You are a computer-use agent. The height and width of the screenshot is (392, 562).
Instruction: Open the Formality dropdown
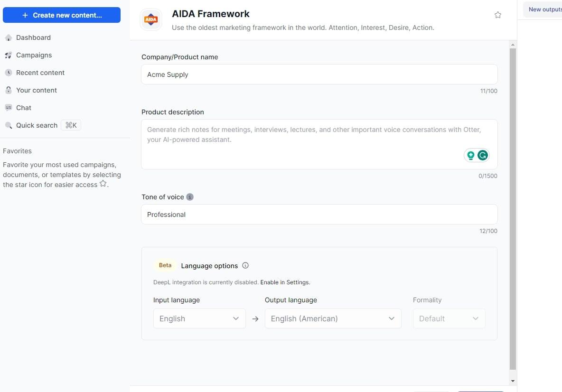pos(449,318)
